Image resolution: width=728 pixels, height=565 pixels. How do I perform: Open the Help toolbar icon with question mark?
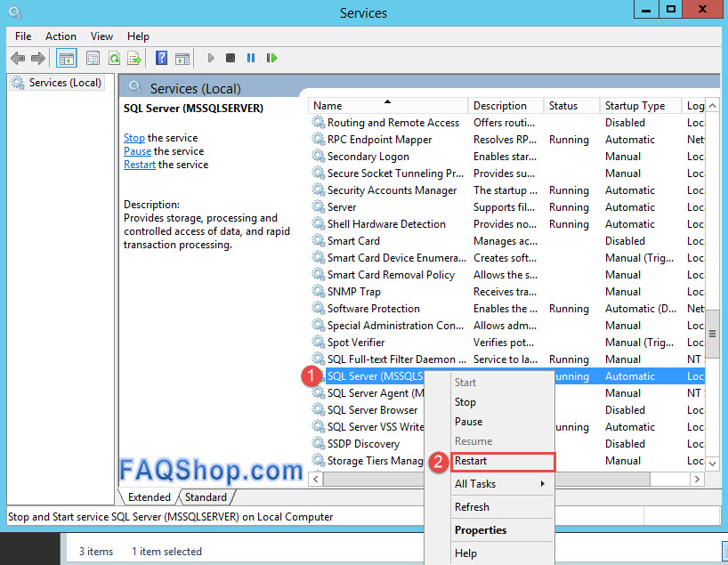[x=161, y=58]
